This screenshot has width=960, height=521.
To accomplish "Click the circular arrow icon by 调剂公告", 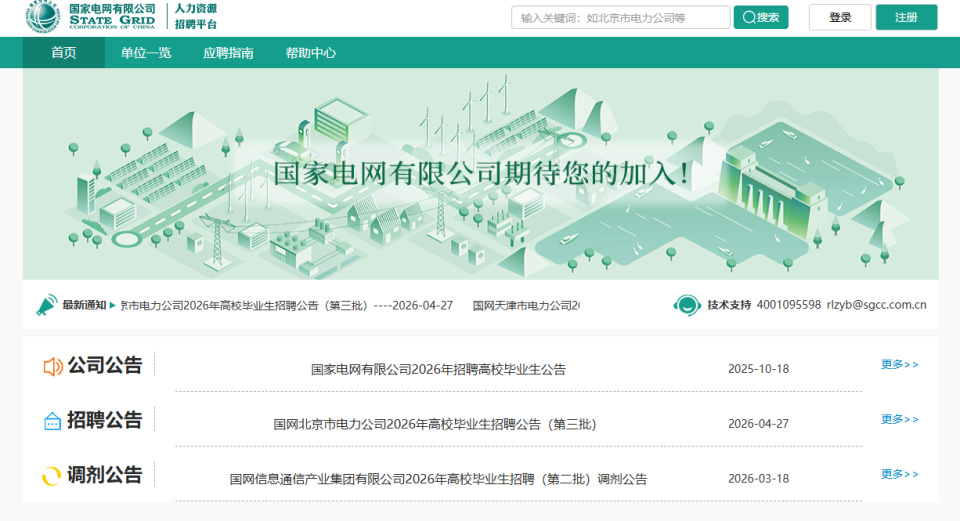I will (x=51, y=476).
